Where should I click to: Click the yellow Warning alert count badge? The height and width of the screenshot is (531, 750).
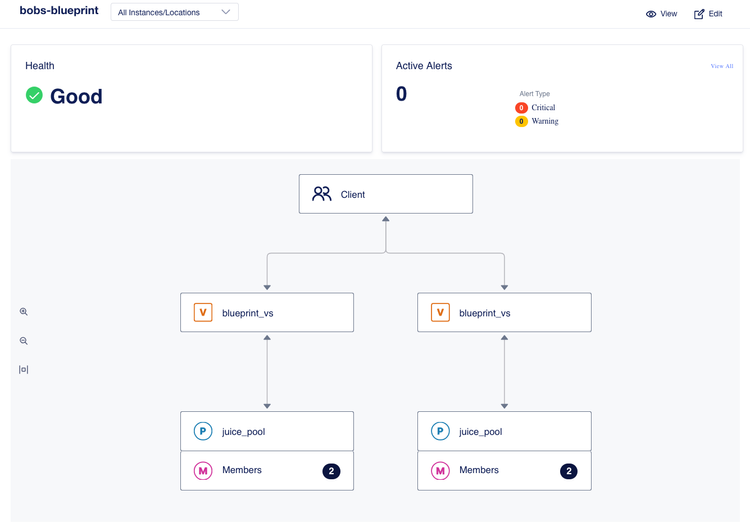pos(521,122)
